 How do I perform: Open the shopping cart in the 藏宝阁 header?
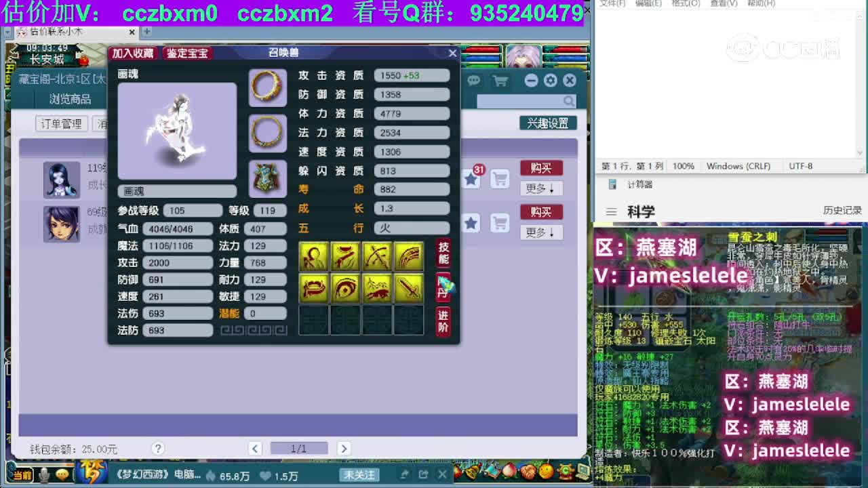pos(500,81)
